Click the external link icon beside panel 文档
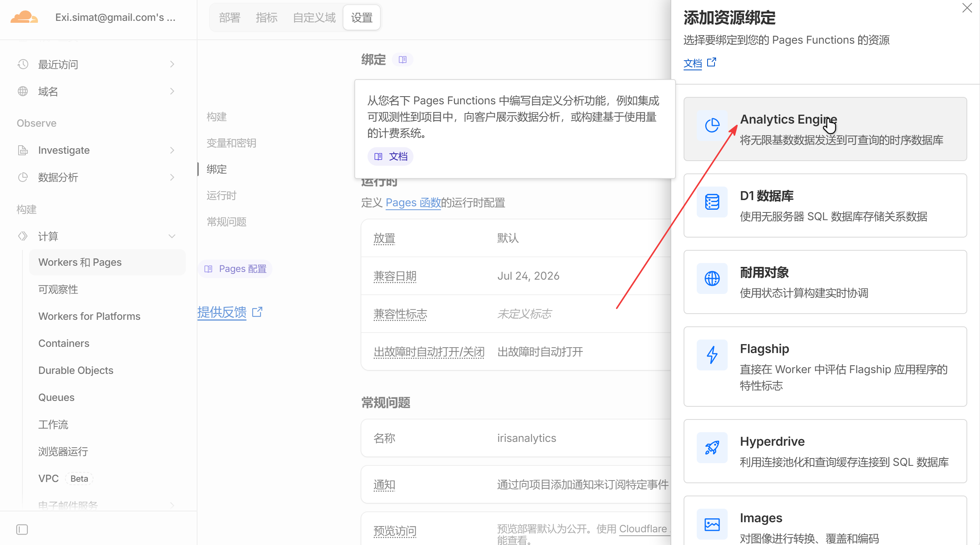This screenshot has height=545, width=980. (x=711, y=62)
